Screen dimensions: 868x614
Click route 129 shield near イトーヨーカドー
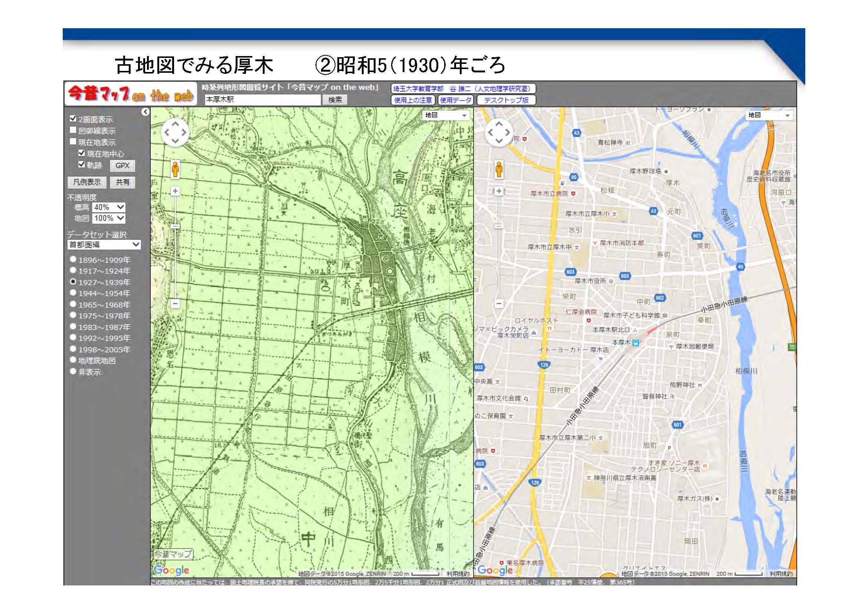tap(544, 365)
